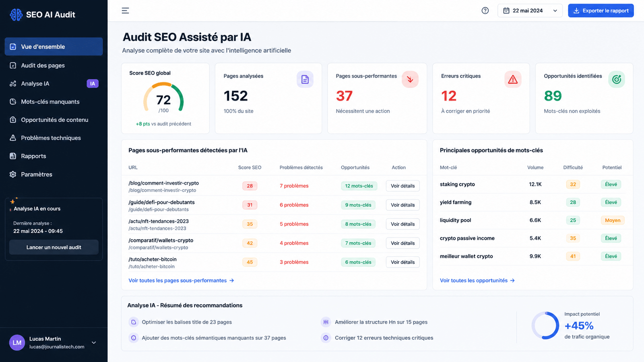
Task: Click 4 problèmes text
Action: click(294, 243)
